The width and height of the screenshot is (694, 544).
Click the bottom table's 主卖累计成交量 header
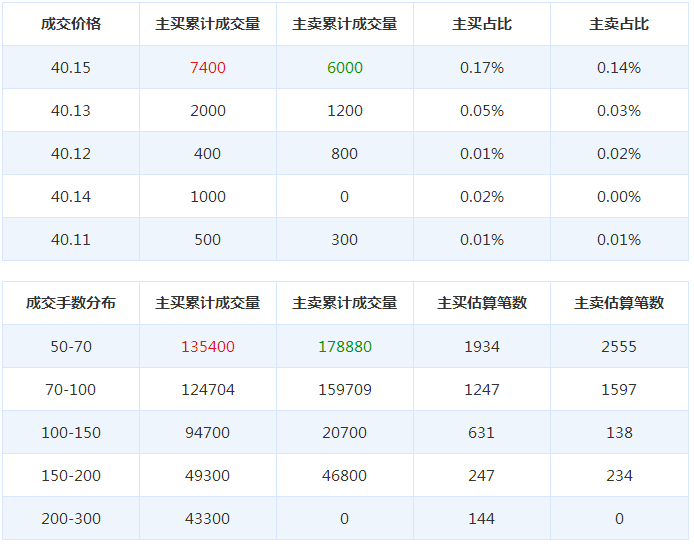coord(345,303)
